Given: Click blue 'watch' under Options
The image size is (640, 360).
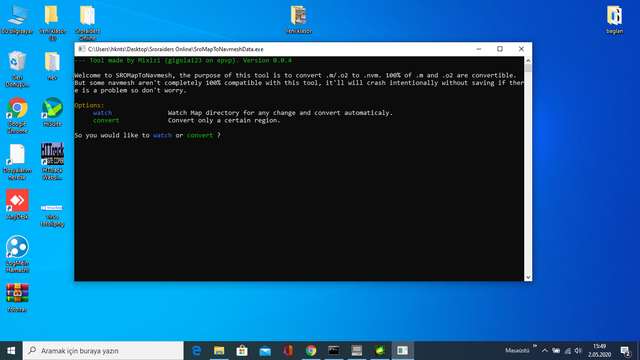Looking at the screenshot, I should 102,113.
